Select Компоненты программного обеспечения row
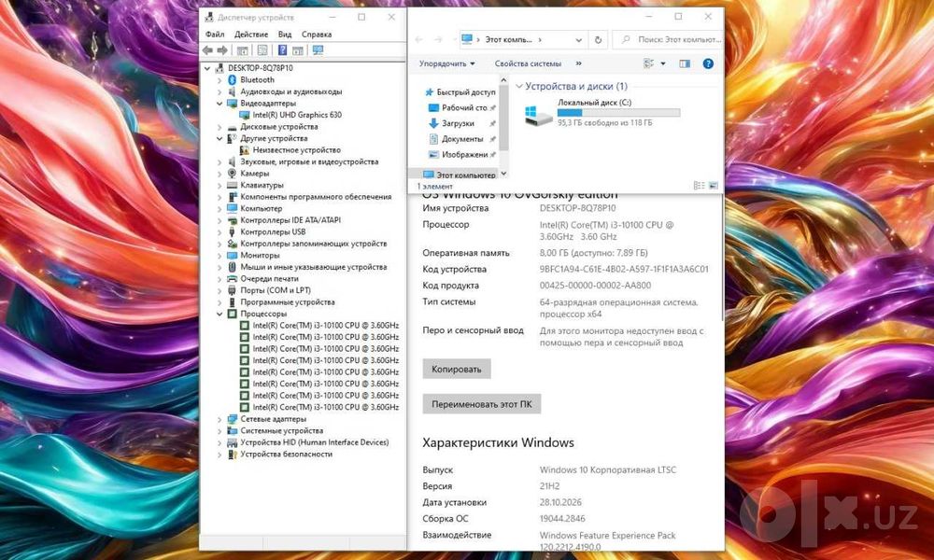The image size is (934, 560). 316,197
